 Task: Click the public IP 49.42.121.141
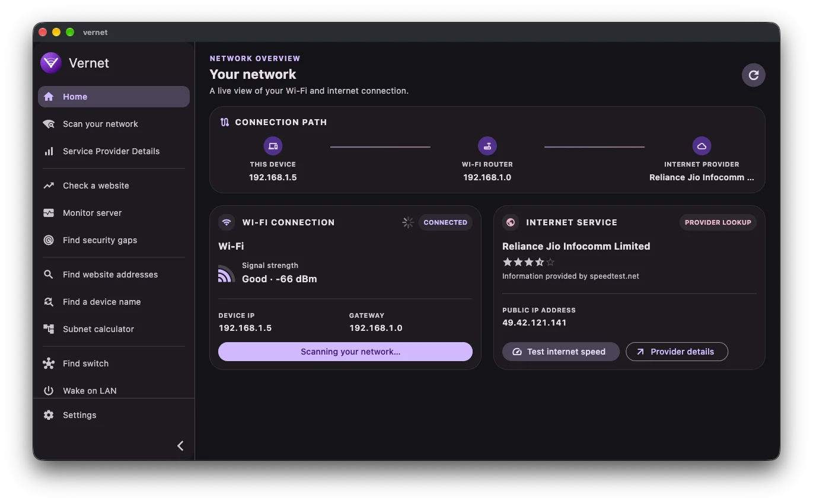(x=534, y=323)
